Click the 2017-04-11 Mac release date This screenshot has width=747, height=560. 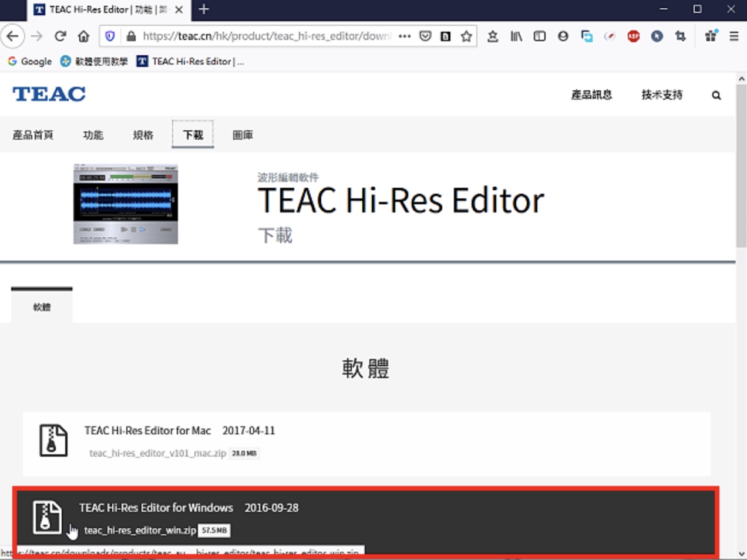pyautogui.click(x=248, y=431)
